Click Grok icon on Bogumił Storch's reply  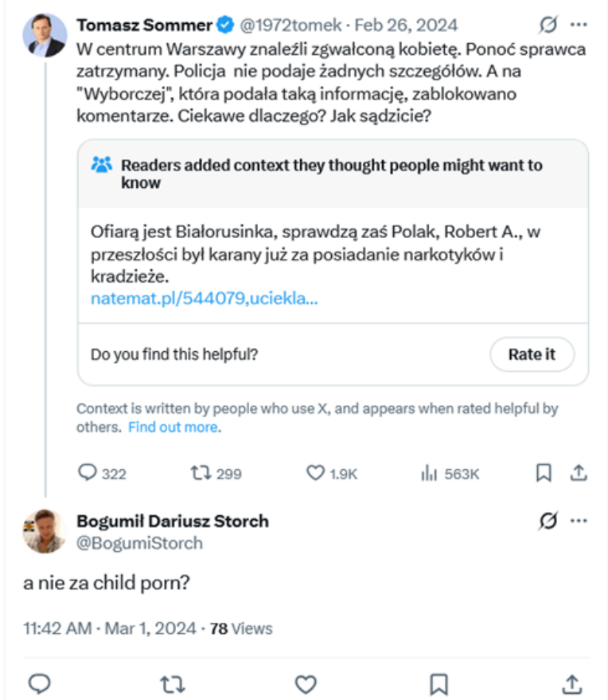pyautogui.click(x=548, y=521)
